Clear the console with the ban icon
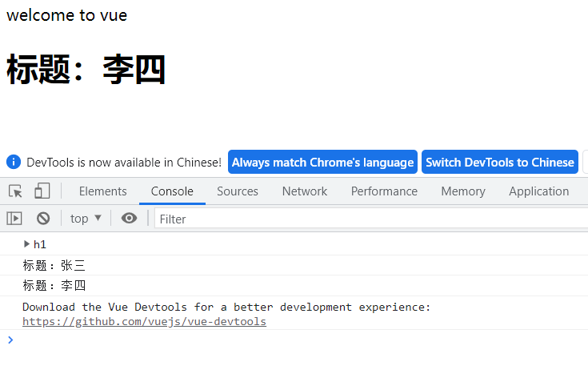Image resolution: width=588 pixels, height=386 pixels. (43, 218)
